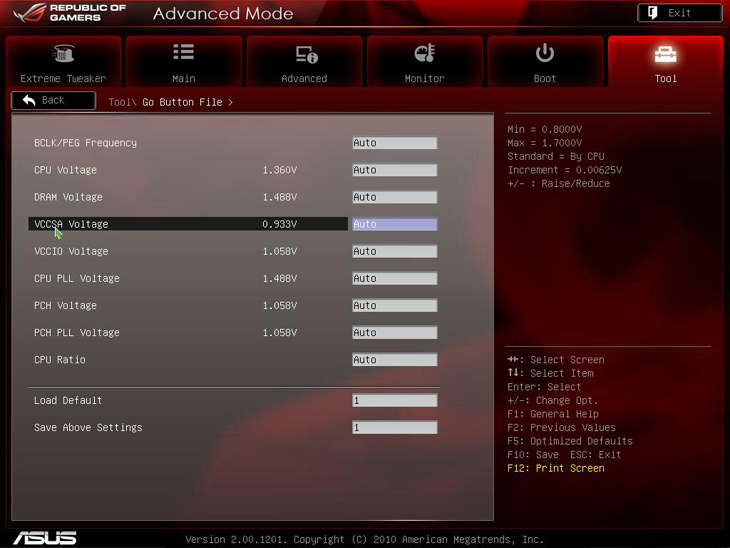Open BCLK/PEG Frequency value field
The image size is (730, 548).
click(394, 143)
